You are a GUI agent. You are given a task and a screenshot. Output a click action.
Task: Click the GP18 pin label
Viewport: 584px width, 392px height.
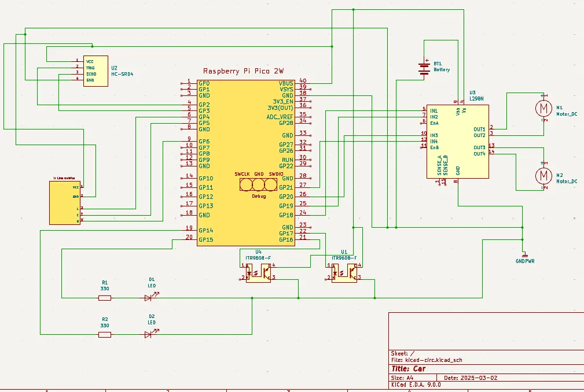coord(287,215)
